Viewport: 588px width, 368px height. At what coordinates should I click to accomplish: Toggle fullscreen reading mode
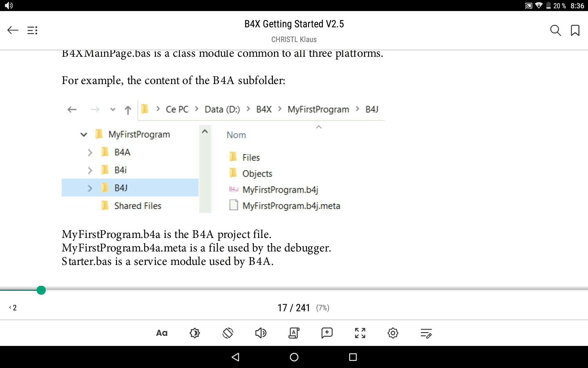(x=360, y=333)
